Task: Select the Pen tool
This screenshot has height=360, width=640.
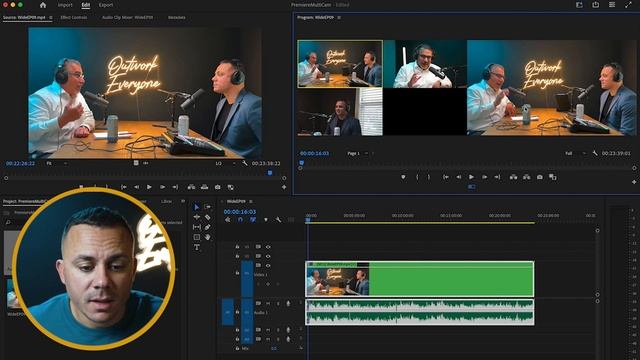Action: 207,227
